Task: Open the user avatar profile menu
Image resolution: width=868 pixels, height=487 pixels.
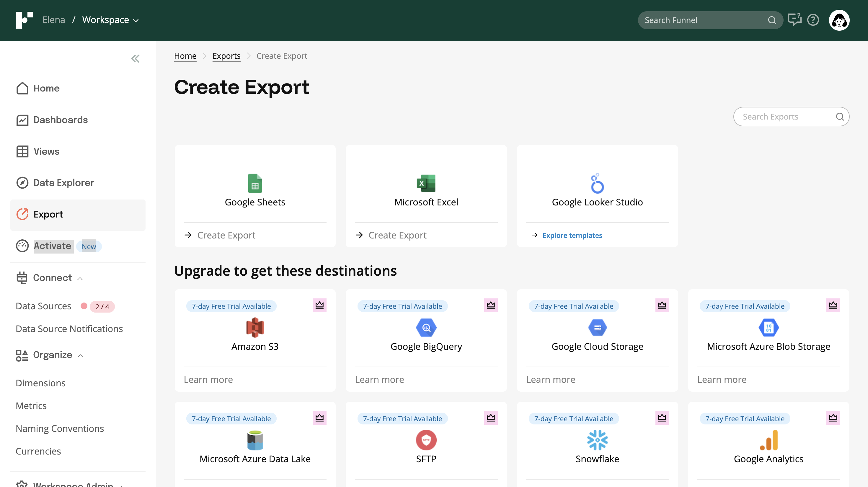Action: tap(839, 20)
